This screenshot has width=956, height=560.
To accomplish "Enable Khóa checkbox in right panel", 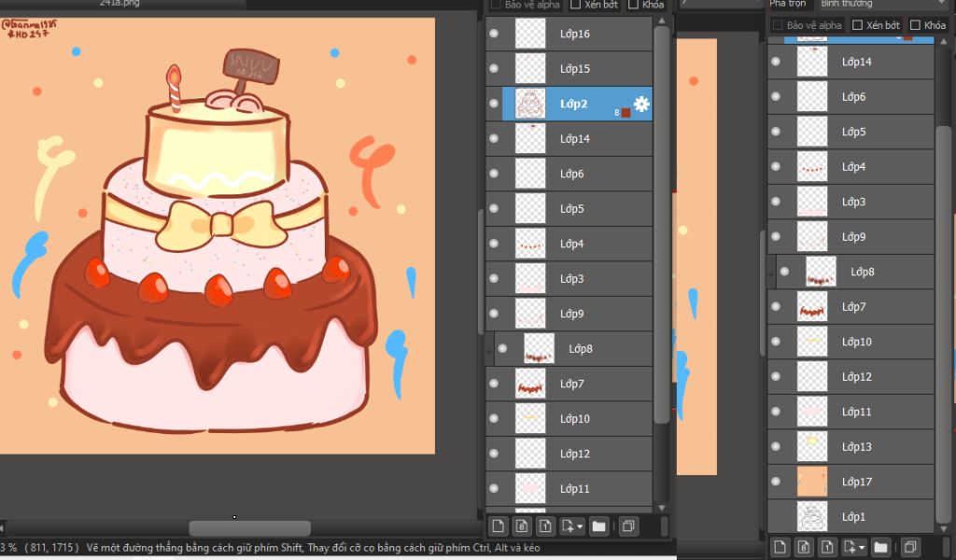I will tap(915, 25).
